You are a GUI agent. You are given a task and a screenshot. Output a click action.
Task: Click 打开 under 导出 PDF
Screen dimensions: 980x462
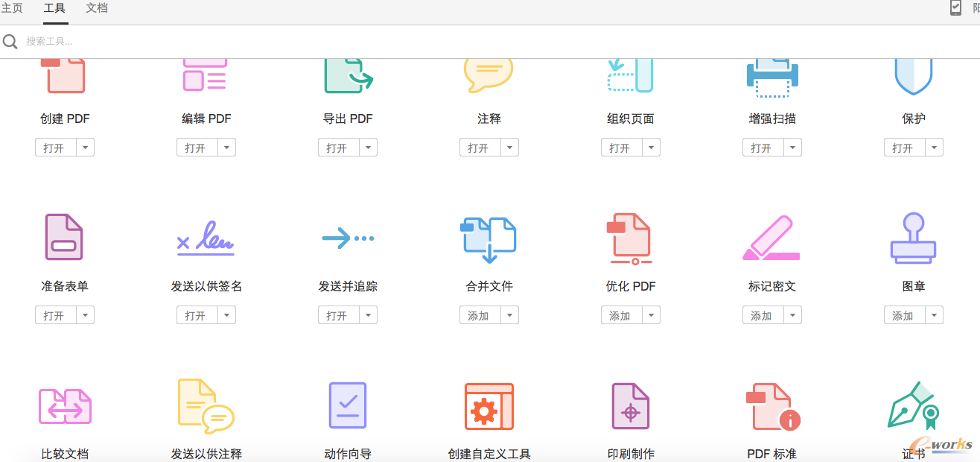[338, 148]
